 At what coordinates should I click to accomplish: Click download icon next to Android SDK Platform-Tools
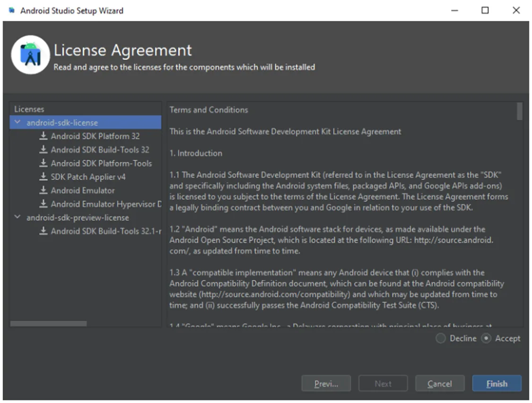point(43,163)
